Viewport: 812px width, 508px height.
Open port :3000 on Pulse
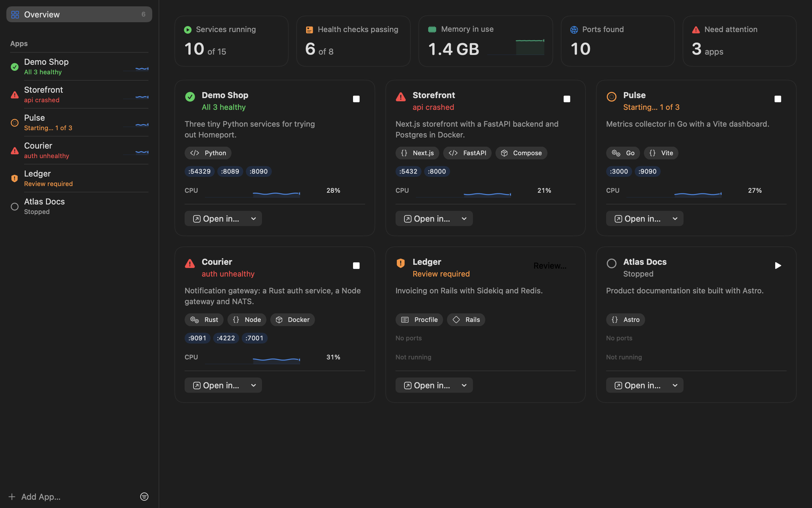(619, 171)
